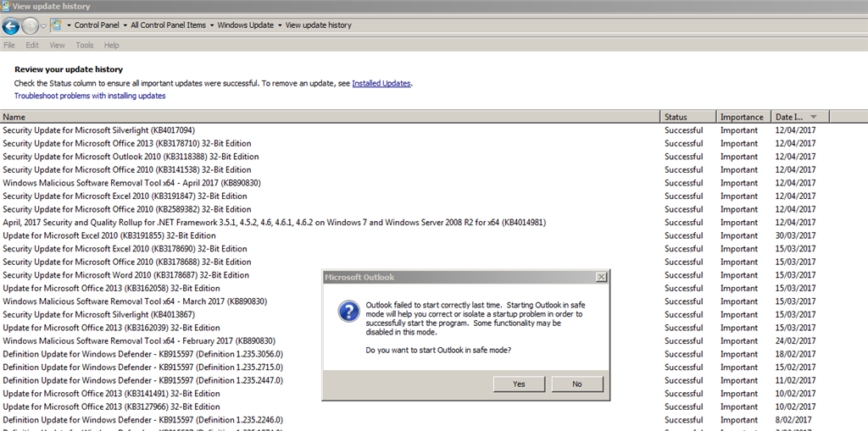Go back with the blue Back arrow
Image resolution: width=868 pixels, height=431 pixels.
(x=11, y=25)
